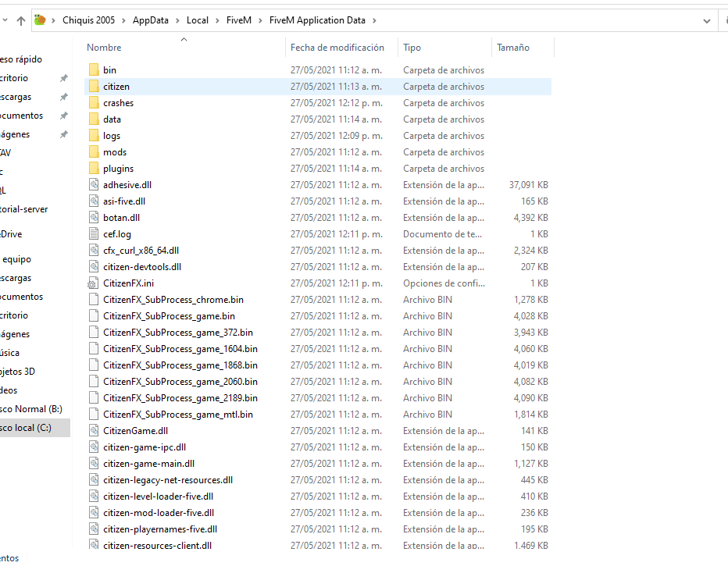The height and width of the screenshot is (566, 728).
Task: Unpin Imágenes from Quick Access
Action: click(63, 133)
